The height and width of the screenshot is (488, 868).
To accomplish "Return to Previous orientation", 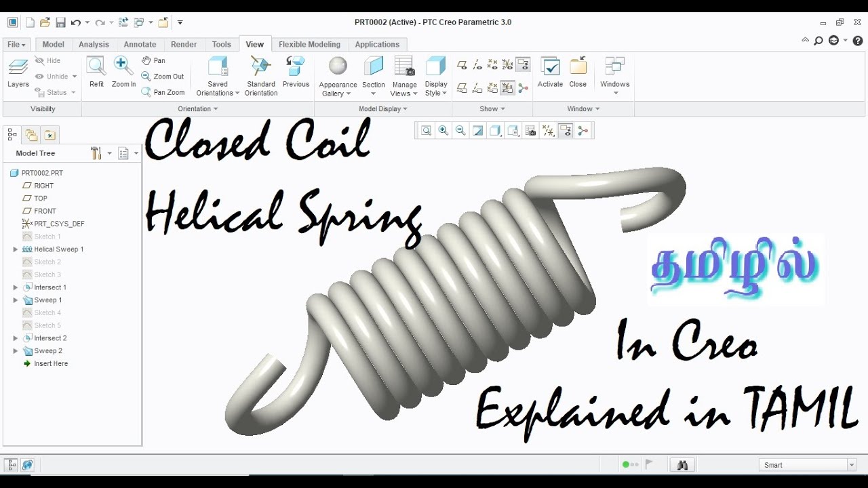I will pyautogui.click(x=296, y=73).
